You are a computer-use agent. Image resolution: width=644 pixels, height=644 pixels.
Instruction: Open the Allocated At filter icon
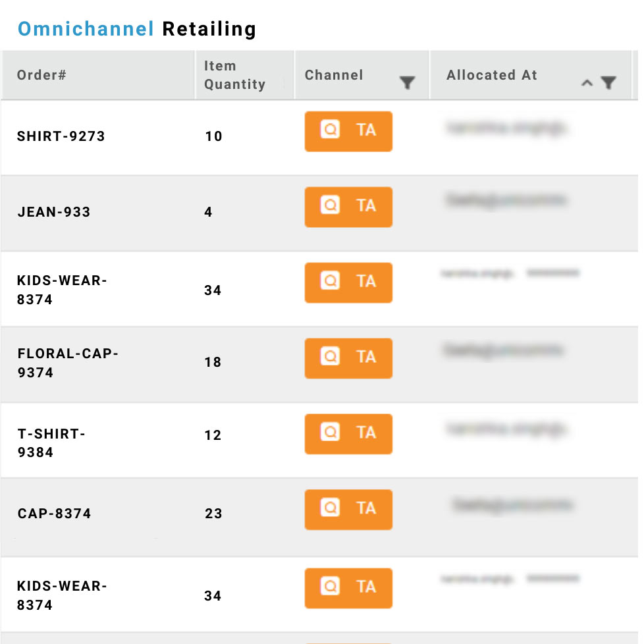(608, 82)
